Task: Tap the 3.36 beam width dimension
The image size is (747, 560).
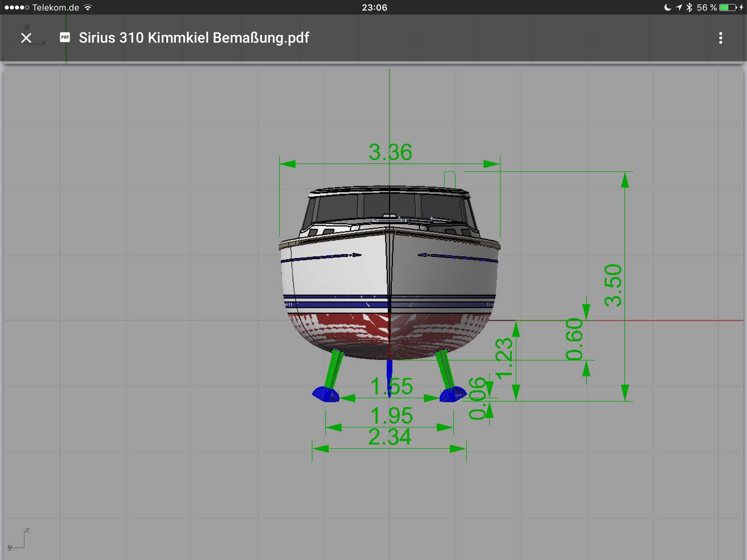Action: click(x=390, y=152)
